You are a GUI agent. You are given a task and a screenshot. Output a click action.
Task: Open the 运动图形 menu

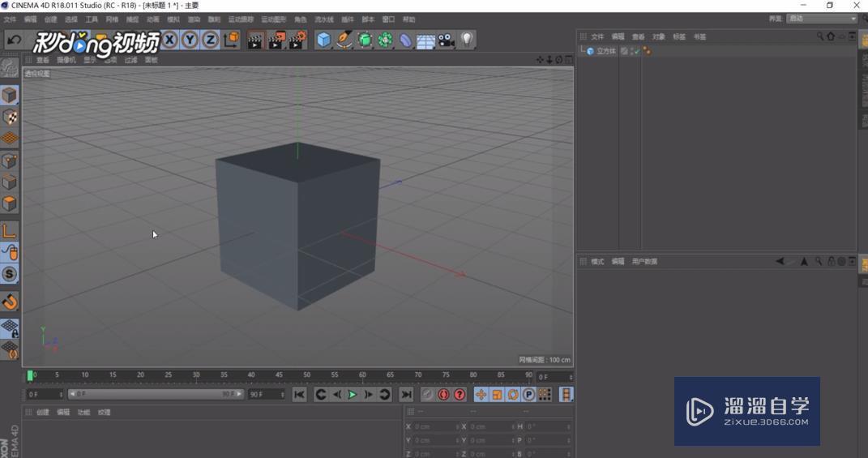pos(273,19)
